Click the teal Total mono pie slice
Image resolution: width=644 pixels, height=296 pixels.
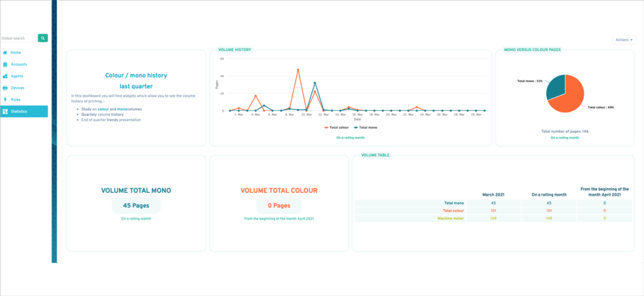(x=555, y=86)
